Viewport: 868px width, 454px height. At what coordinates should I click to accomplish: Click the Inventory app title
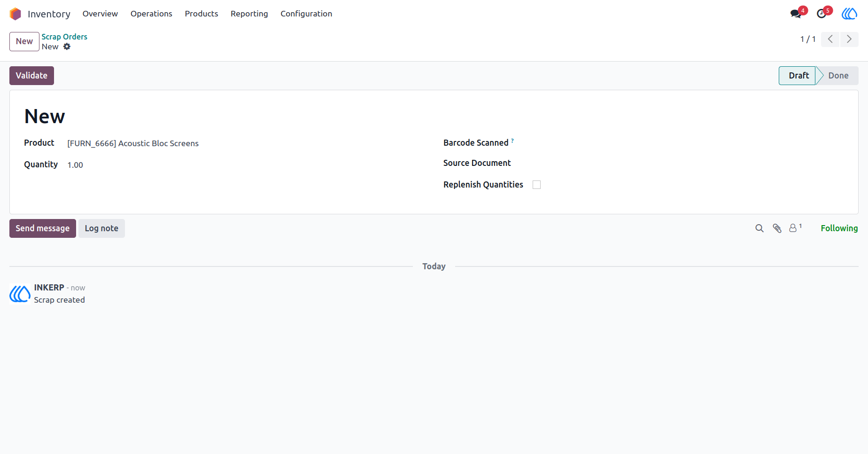[x=49, y=14]
